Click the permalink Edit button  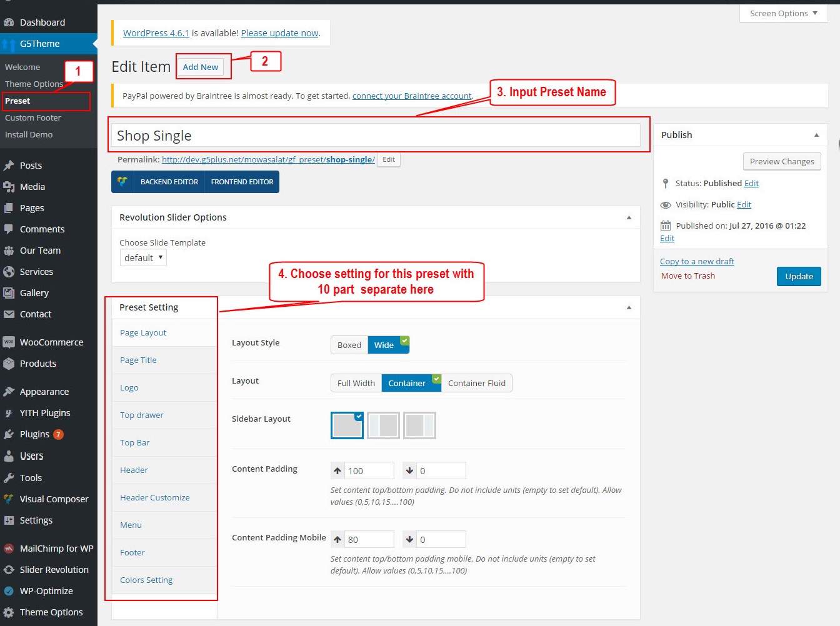click(x=389, y=160)
